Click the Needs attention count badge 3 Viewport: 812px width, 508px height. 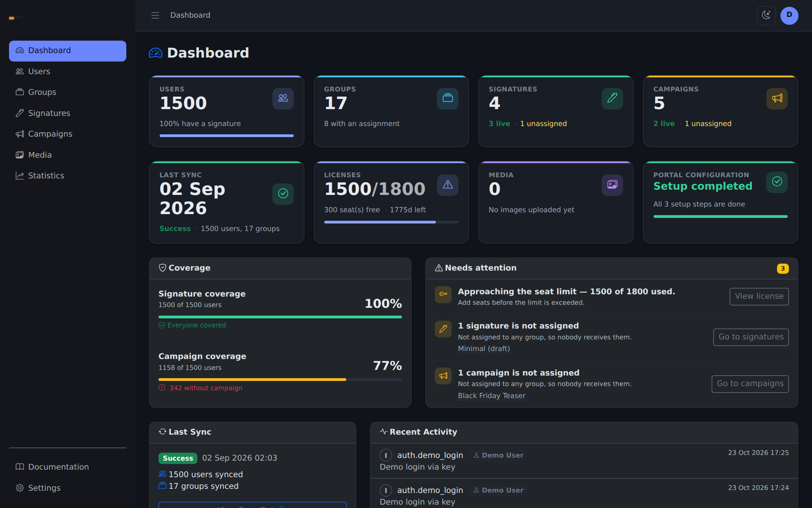pyautogui.click(x=783, y=268)
